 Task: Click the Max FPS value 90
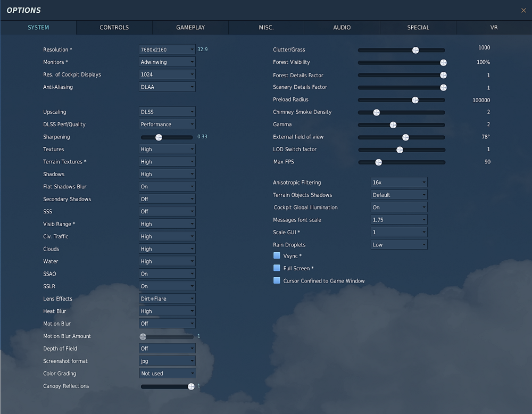pos(487,162)
